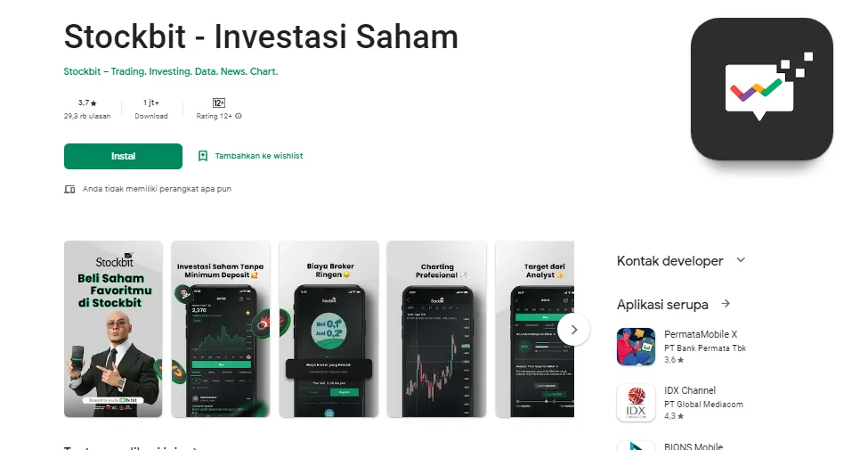
Task: Show next screenshots with the carousel arrow
Action: pos(573,329)
